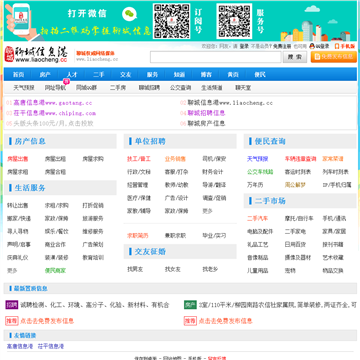Open the 聊城房产信息 headline link
The height and width of the screenshot is (360, 360).
point(206,123)
